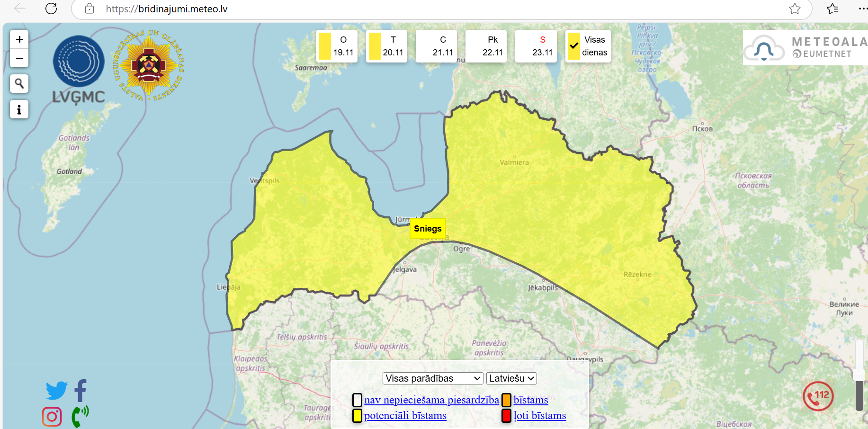868x429 pixels.
Task: Zoom out of the map
Action: click(x=19, y=58)
